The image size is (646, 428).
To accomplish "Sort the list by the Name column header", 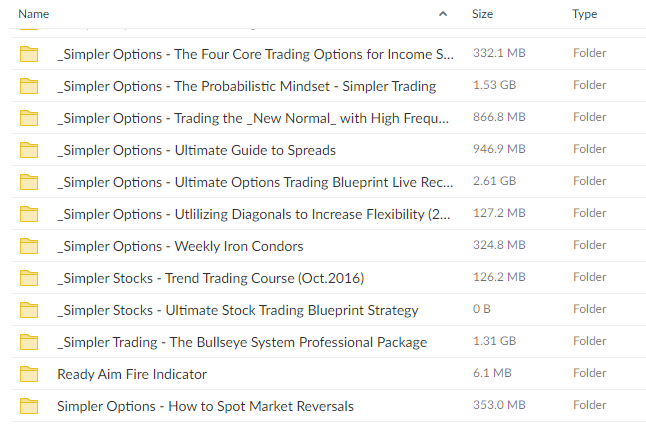I will (34, 14).
